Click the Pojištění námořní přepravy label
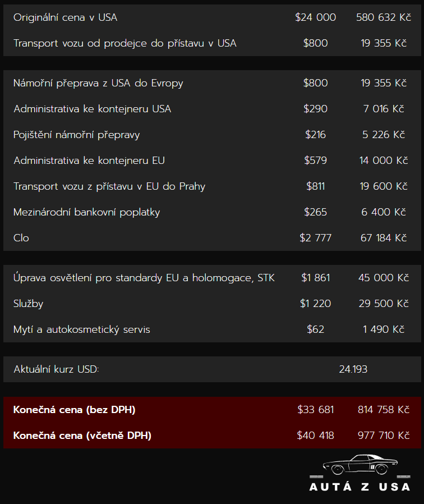This screenshot has width=424, height=504. point(76,135)
